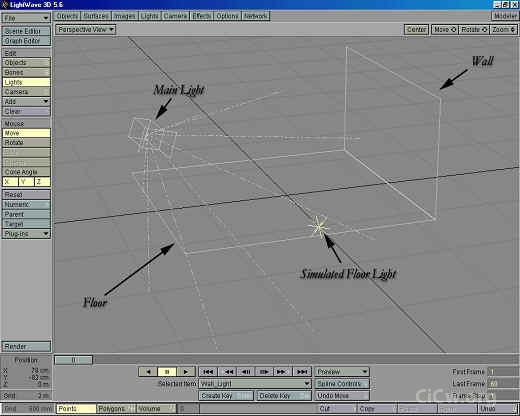Click the Reset button
The height and width of the screenshot is (416, 520).
(x=26, y=195)
